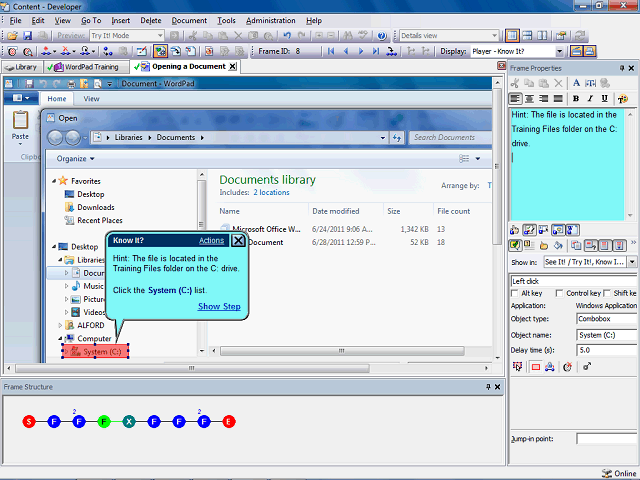The height and width of the screenshot is (480, 640).
Task: Tick the Control key checkbox
Action: 558,293
